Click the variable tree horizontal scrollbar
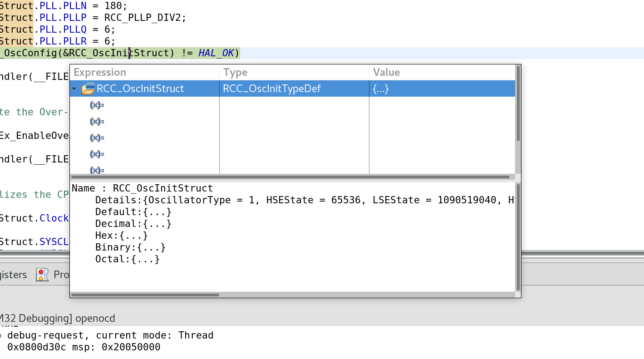 290,177
